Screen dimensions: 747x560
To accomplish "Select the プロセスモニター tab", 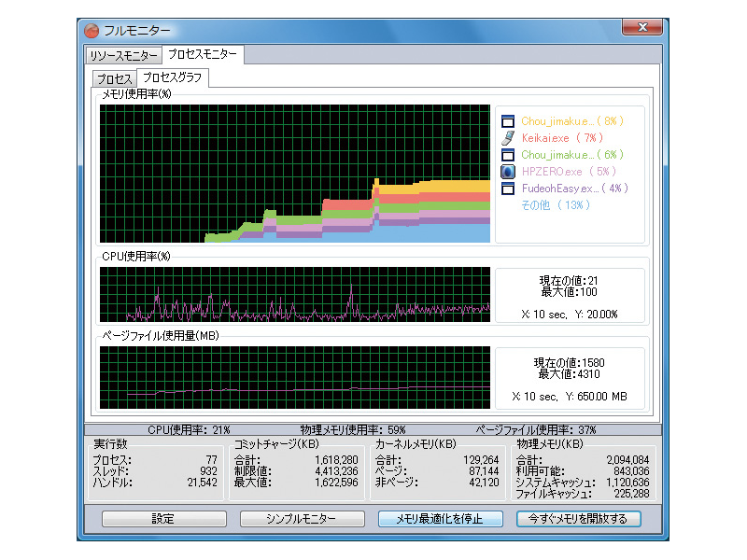I will click(203, 54).
